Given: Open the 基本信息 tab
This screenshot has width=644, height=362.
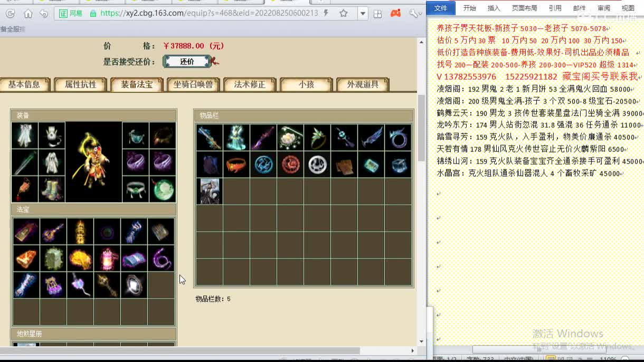Looking at the screenshot, I should pos(24,84).
